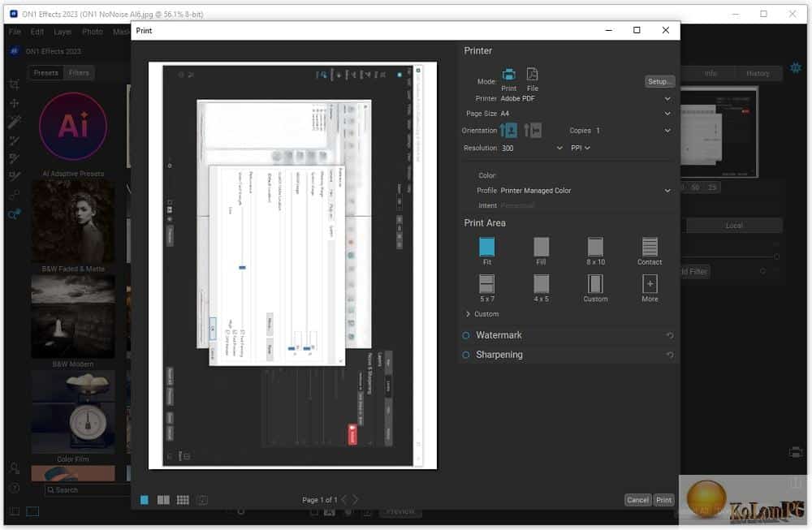812x530 pixels.
Task: Switch to two-up preview layout
Action: pos(163,500)
